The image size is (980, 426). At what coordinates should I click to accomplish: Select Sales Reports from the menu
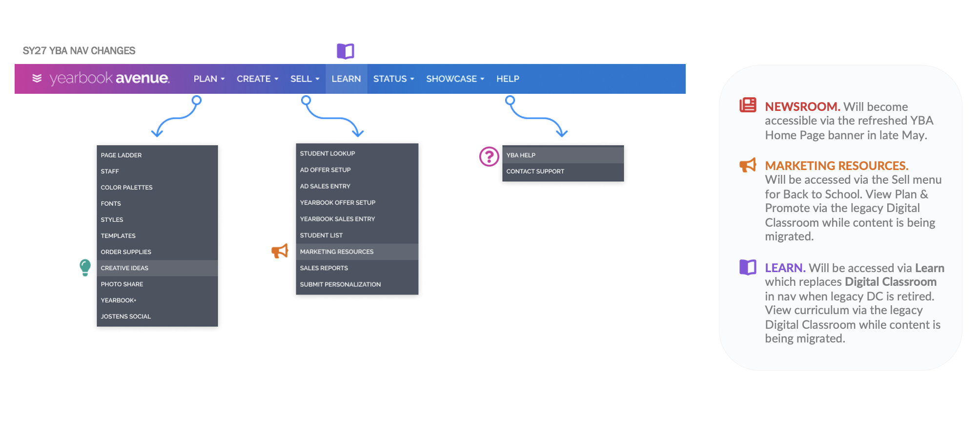[357, 268]
